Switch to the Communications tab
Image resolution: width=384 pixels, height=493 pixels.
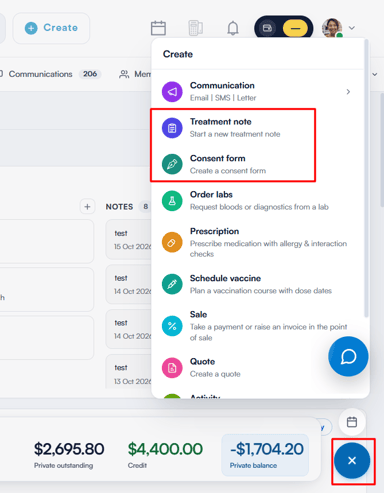point(40,74)
